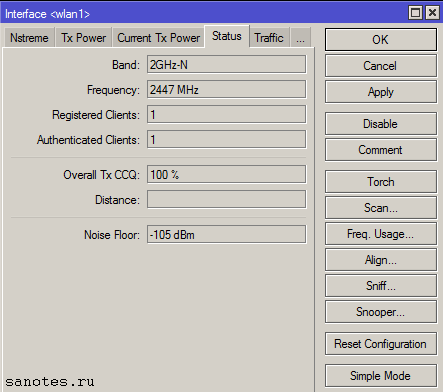Switch to Simple Mode
This screenshot has height=392, width=443.
tap(381, 376)
